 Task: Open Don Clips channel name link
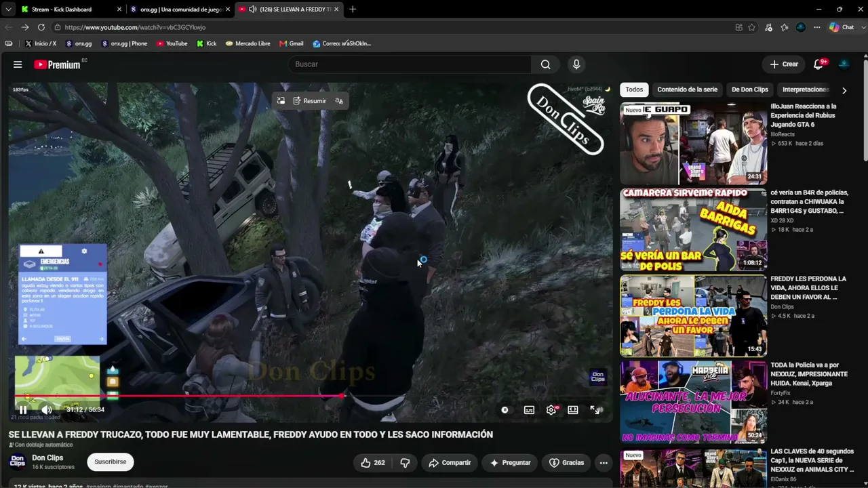coord(47,458)
